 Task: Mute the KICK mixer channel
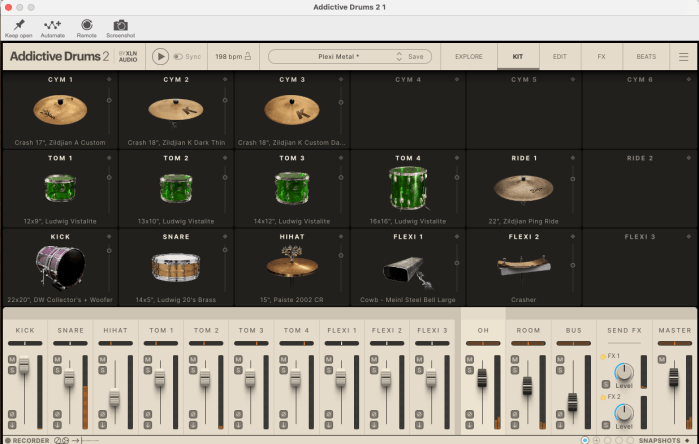pos(12,359)
